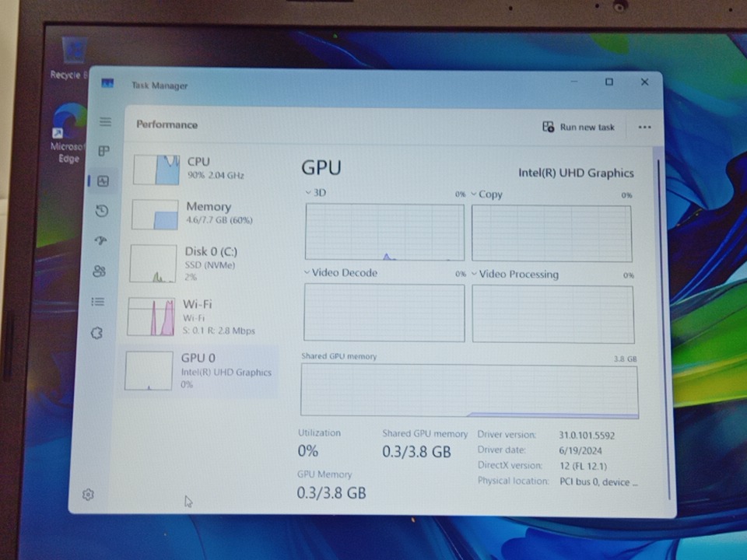Select the Performance page icon in sidebar
Viewport: 747px width, 560px height.
103,181
